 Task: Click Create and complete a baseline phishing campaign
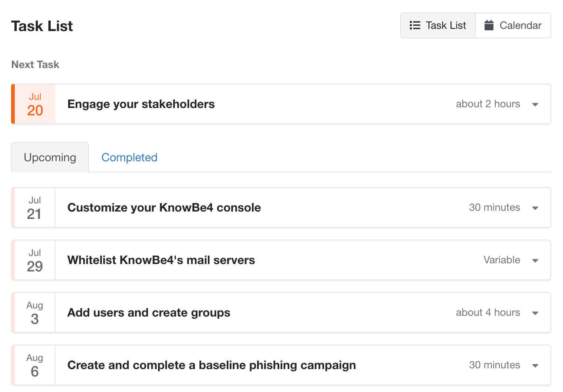[x=212, y=365]
